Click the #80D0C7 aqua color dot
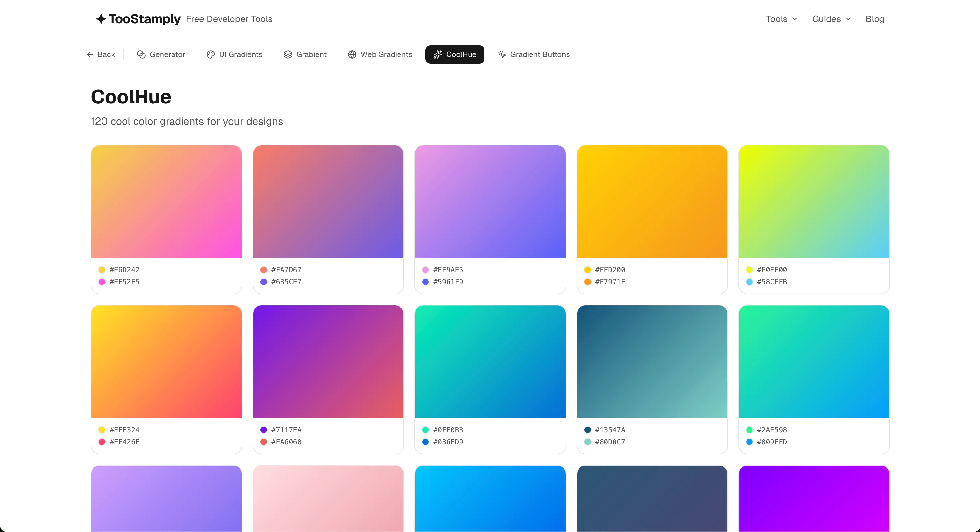The image size is (980, 532). 587,442
